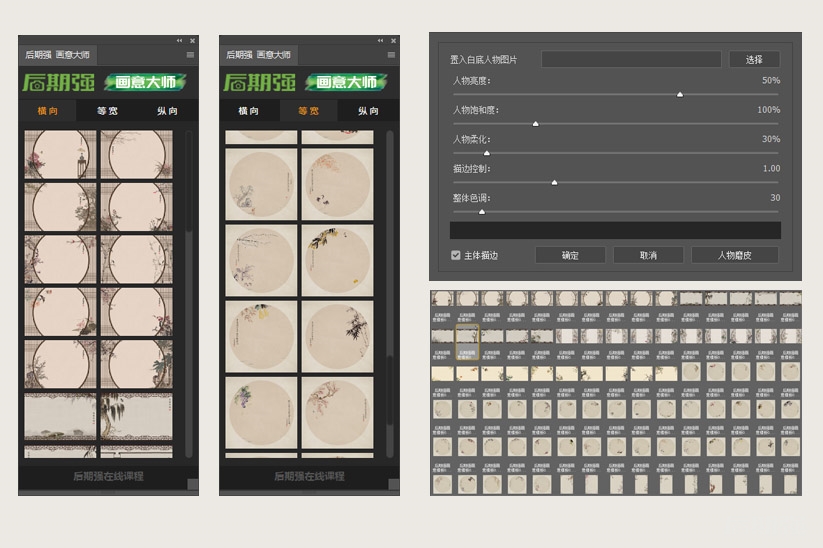Open 后期强在线课程 link in the left panel
The width and height of the screenshot is (823, 548).
pyautogui.click(x=108, y=476)
